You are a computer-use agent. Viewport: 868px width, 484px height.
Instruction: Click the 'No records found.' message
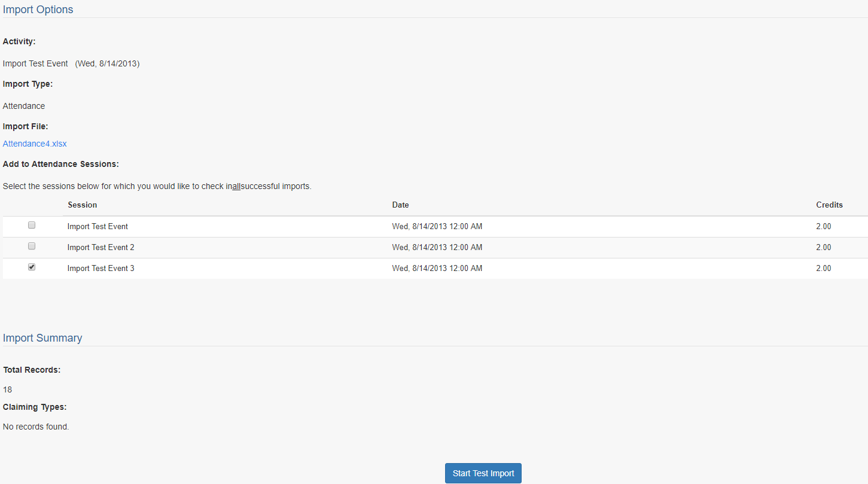[36, 427]
